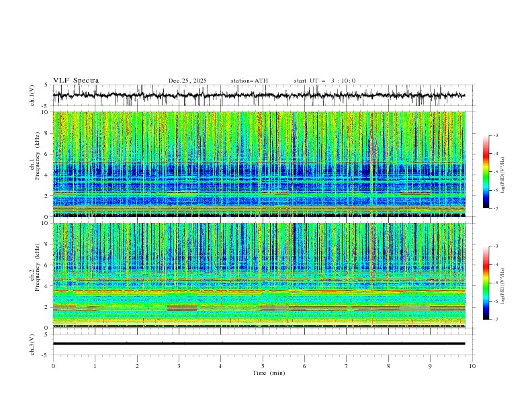The height and width of the screenshot is (411, 532).
Task: Select the Dec.25, 2025 date label
Action: pos(187,81)
